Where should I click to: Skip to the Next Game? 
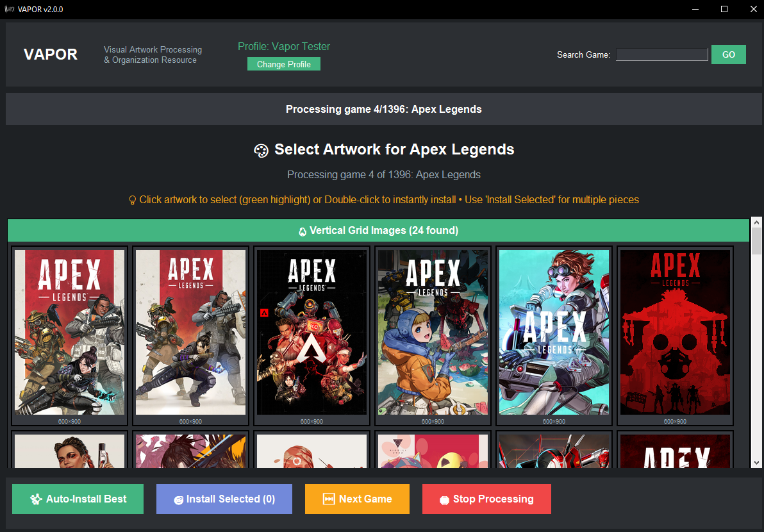pyautogui.click(x=357, y=499)
